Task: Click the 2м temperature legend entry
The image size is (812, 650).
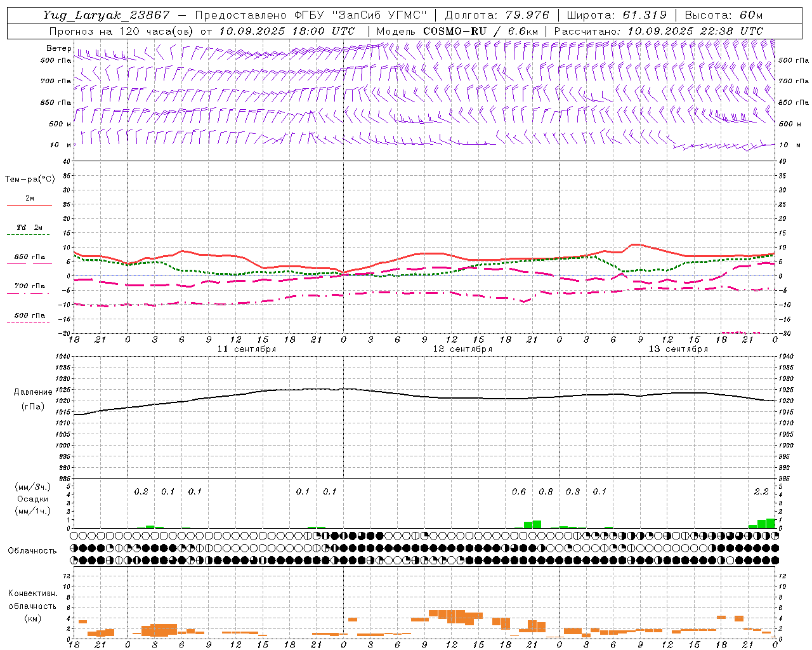Action: (30, 198)
